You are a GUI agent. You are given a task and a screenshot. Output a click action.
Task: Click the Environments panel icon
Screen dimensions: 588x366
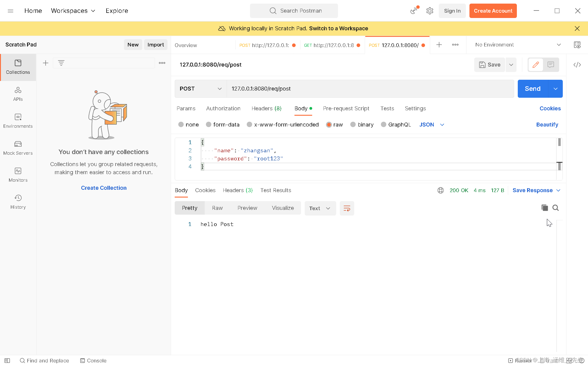(x=18, y=120)
